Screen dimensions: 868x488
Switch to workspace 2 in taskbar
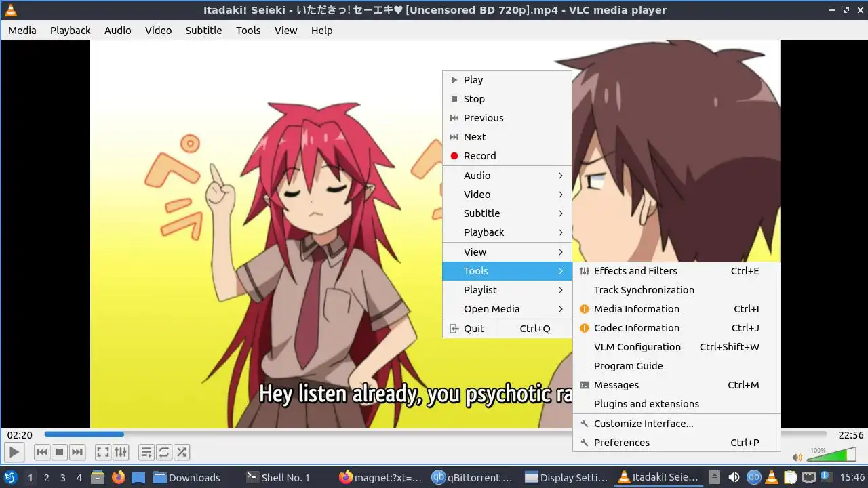click(46, 478)
